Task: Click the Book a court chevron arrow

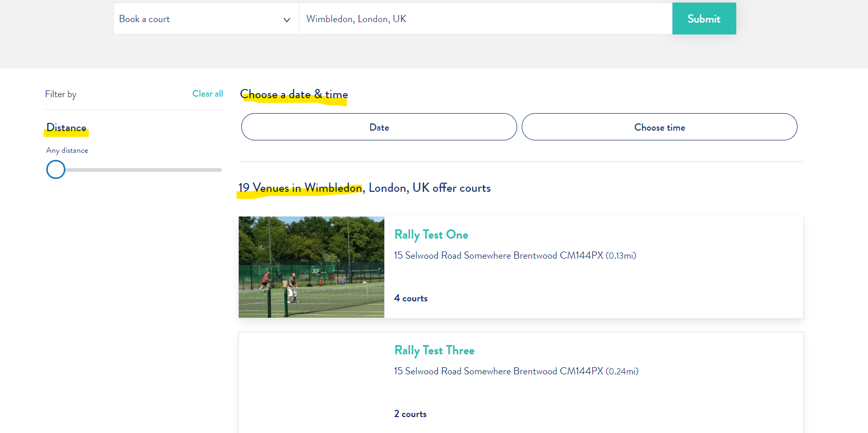Action: (287, 20)
